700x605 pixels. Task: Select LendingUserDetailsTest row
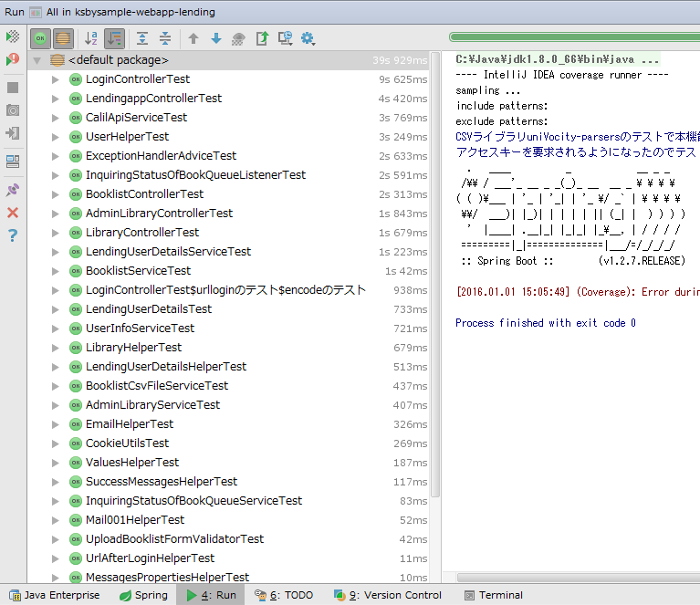pos(227,309)
